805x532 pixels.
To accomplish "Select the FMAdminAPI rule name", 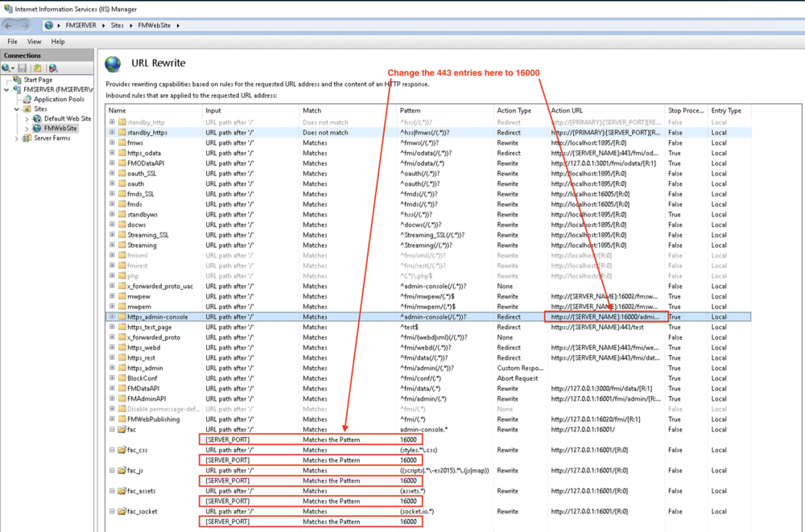I will [147, 399].
